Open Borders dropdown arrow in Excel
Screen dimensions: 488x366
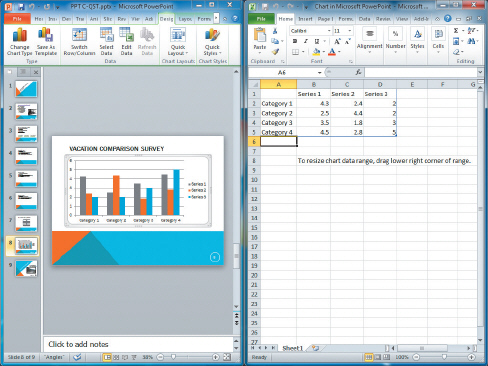pyautogui.click(x=303, y=52)
